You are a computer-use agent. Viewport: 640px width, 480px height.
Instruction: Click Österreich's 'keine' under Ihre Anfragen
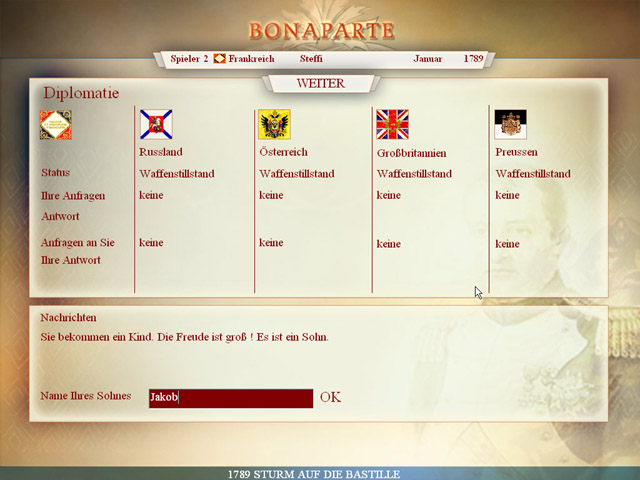tap(270, 195)
